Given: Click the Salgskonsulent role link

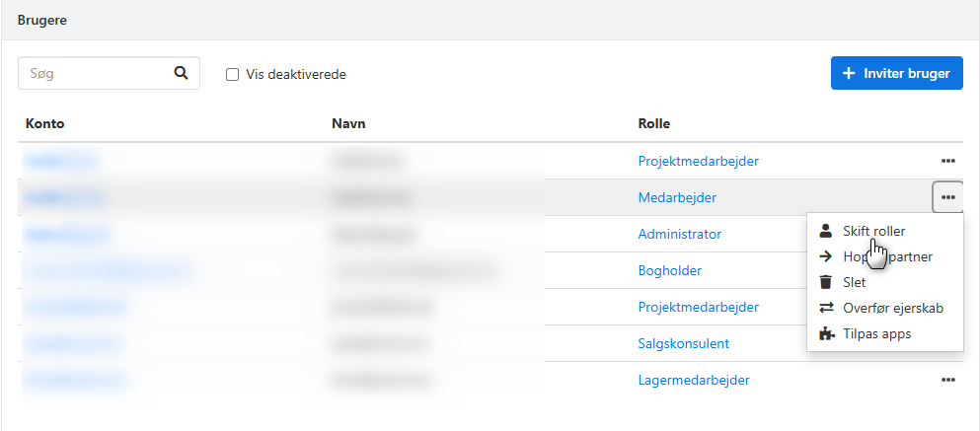Looking at the screenshot, I should 683,343.
